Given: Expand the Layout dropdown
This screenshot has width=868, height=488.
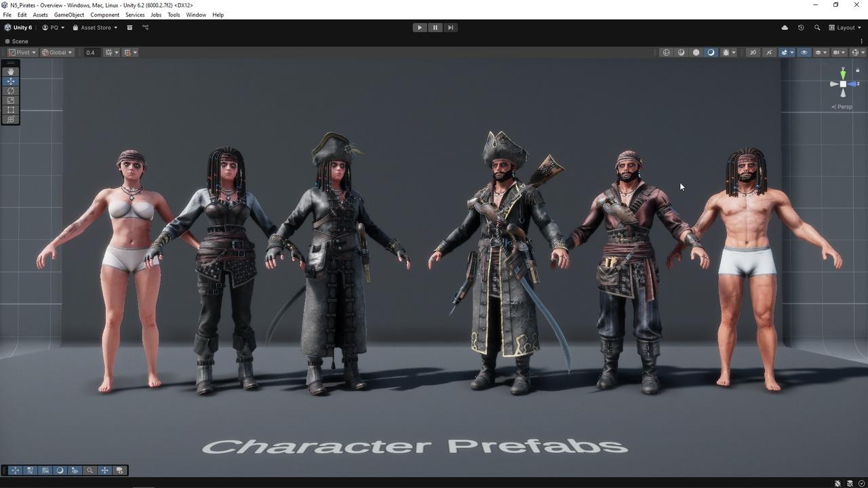Looking at the screenshot, I should [845, 28].
